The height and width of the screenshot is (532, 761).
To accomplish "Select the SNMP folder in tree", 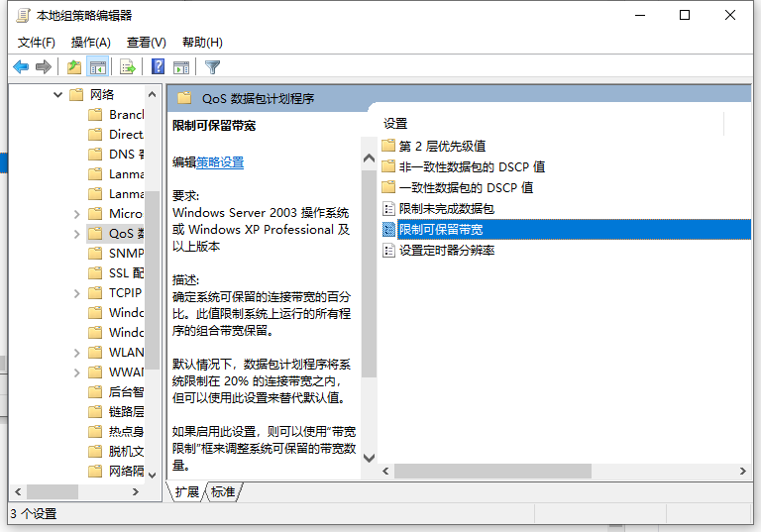I will click(116, 254).
